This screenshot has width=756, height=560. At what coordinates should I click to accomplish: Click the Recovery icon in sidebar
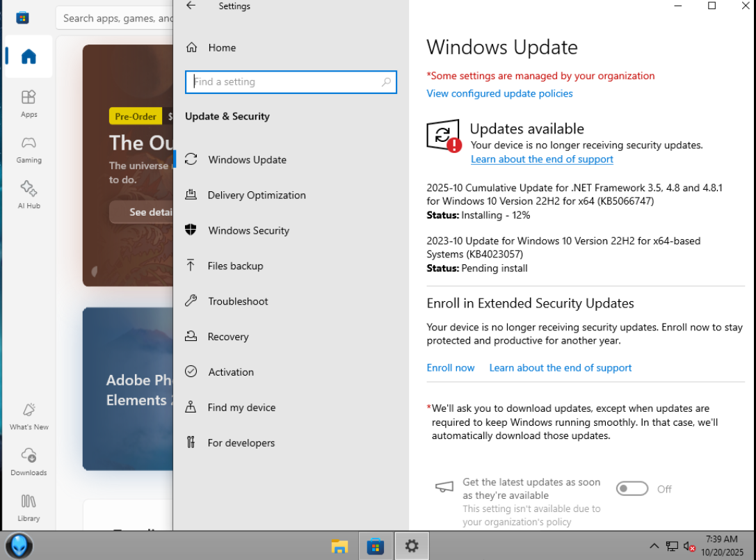tap(191, 336)
